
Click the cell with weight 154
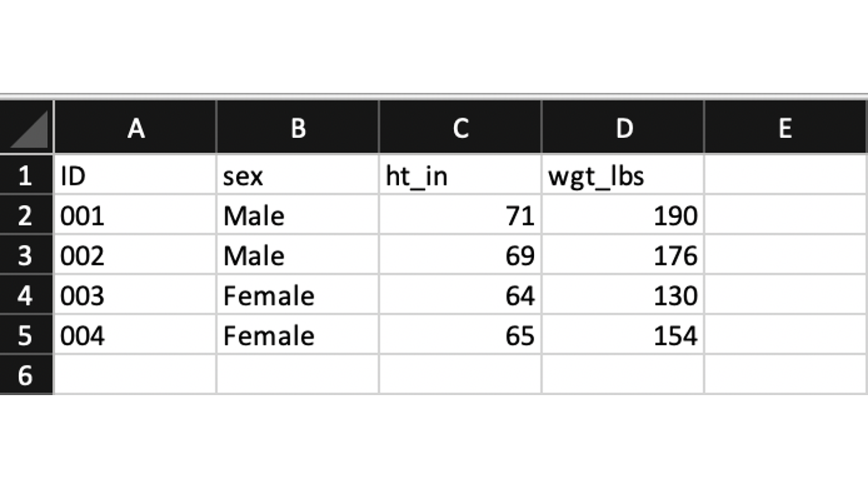623,335
